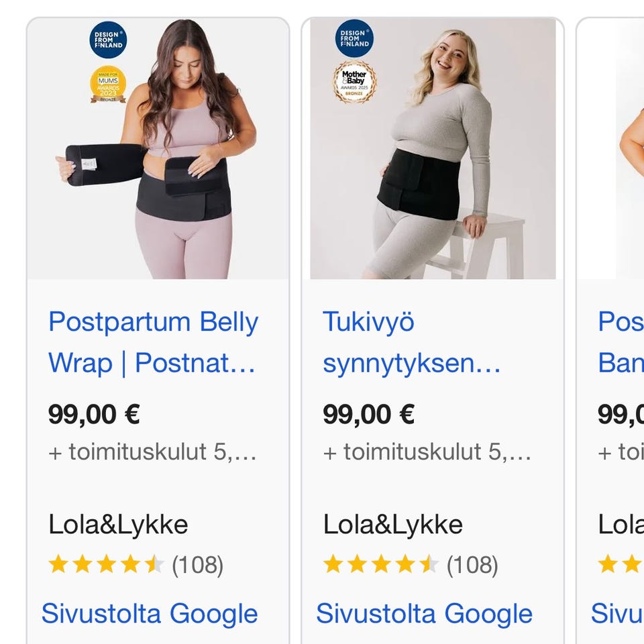Click Lola&Lykke seller name on second card
This screenshot has width=644, height=644.
pos(393,524)
